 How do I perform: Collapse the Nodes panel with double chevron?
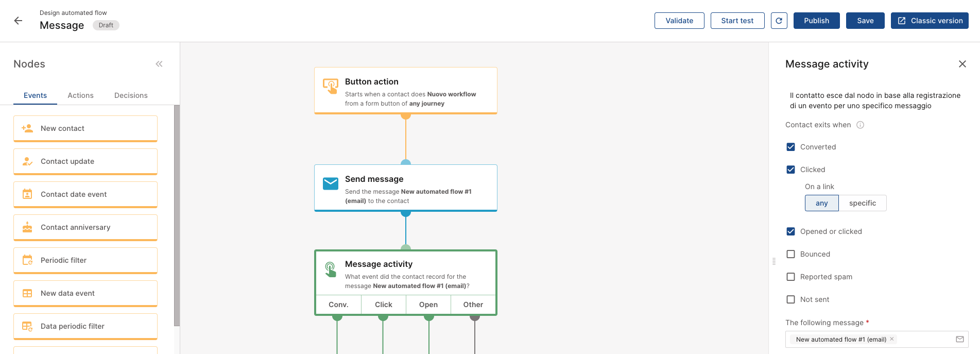[x=159, y=64]
